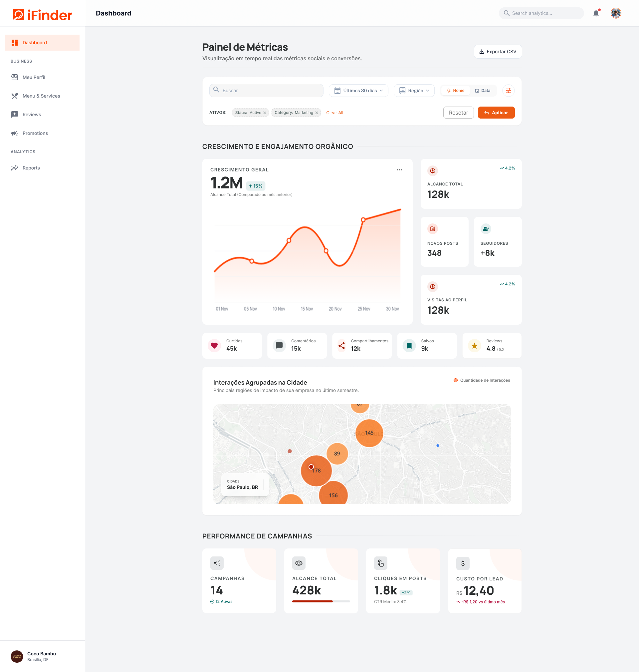639x672 pixels.
Task: Click the Visitas ao Perfil card icon
Action: click(433, 287)
